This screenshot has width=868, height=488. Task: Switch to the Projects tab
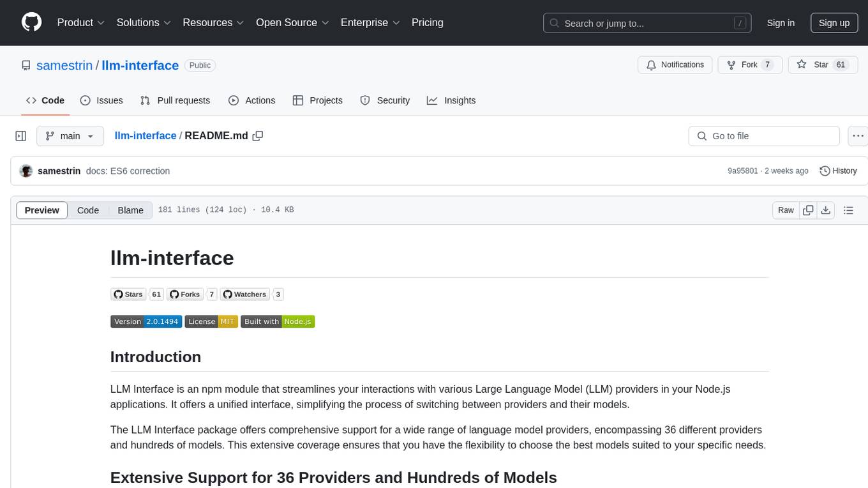318,100
